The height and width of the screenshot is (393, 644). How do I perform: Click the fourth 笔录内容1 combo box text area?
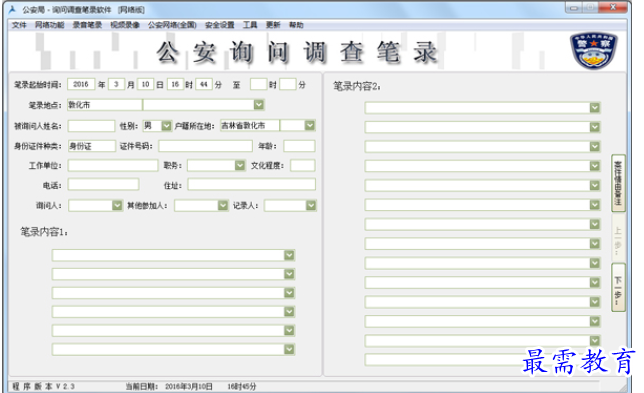click(x=168, y=312)
